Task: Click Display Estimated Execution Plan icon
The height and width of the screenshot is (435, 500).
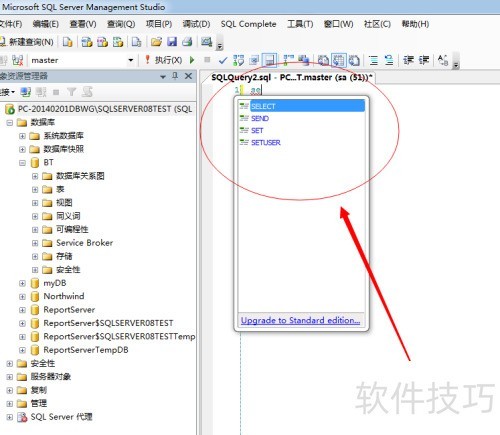Action: (238, 60)
